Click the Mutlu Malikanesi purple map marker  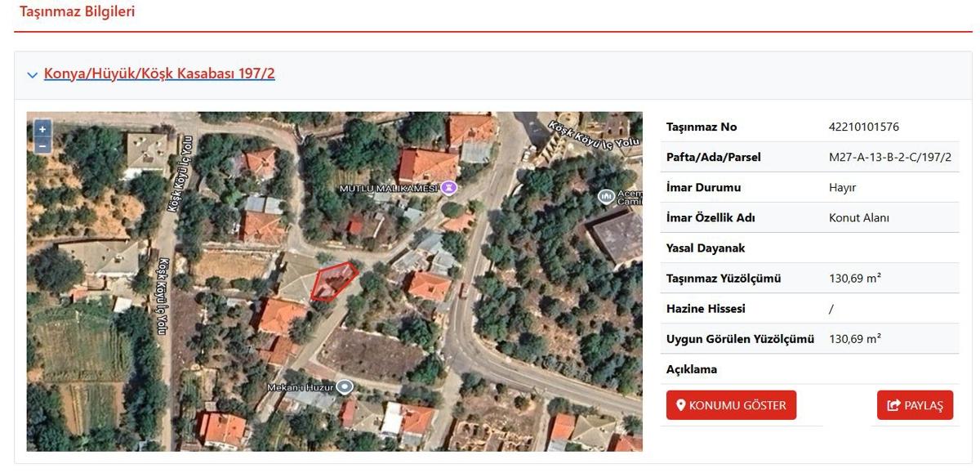click(x=448, y=188)
